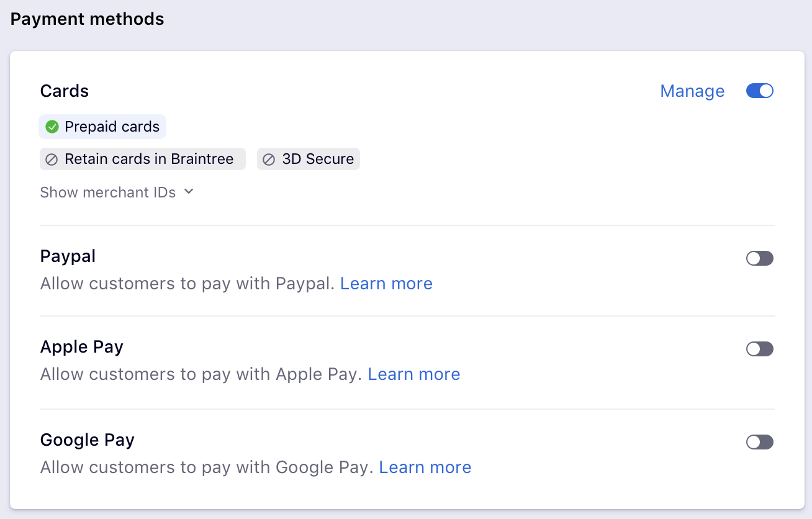Open the Manage link for Cards
Screen dimensions: 812x519
tap(692, 91)
